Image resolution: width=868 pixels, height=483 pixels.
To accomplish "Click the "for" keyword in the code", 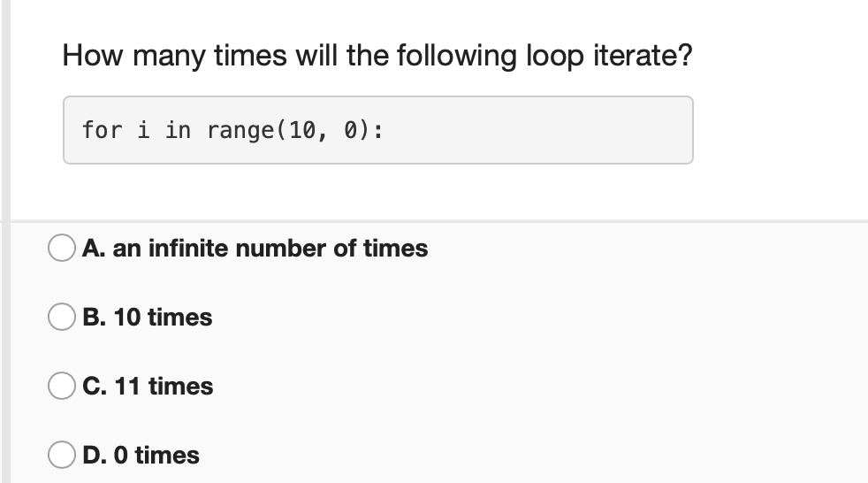I will (102, 130).
